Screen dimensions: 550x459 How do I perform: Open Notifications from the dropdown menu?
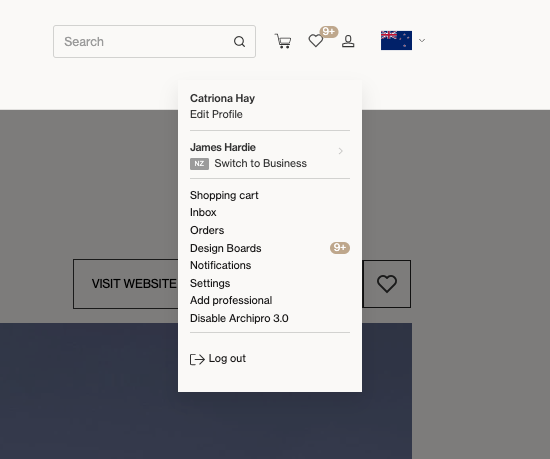click(x=221, y=265)
